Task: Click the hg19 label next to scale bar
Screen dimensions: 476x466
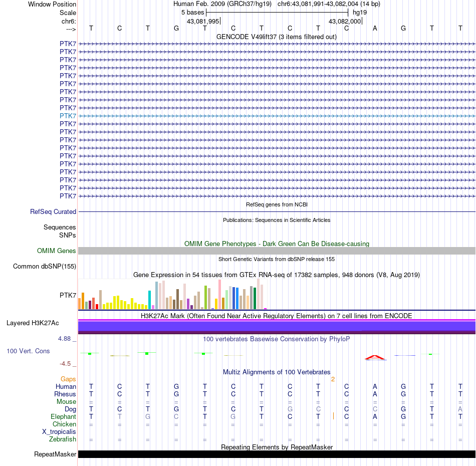Action: coord(360,13)
